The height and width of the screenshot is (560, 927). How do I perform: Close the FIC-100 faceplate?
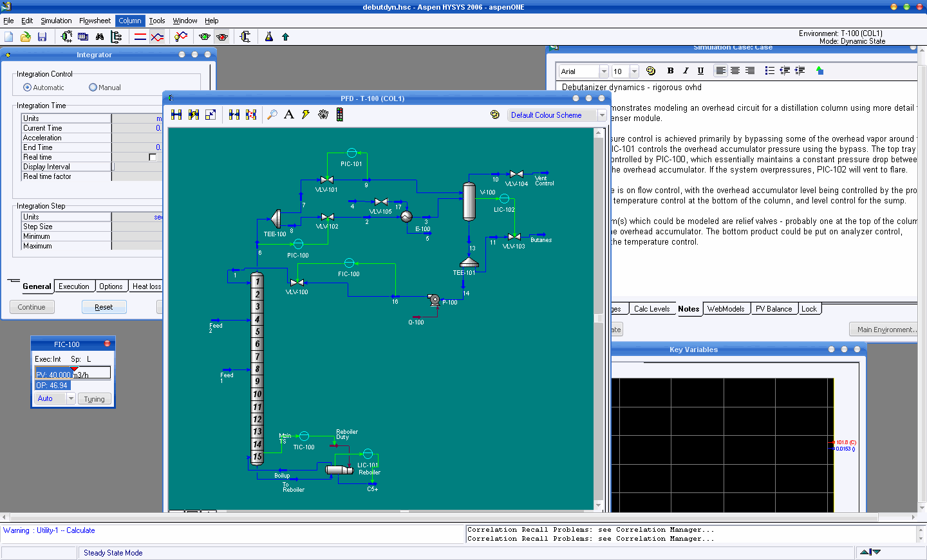coord(108,344)
